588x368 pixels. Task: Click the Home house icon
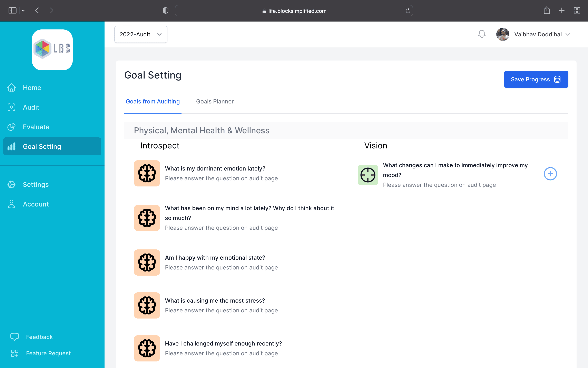coord(11,88)
